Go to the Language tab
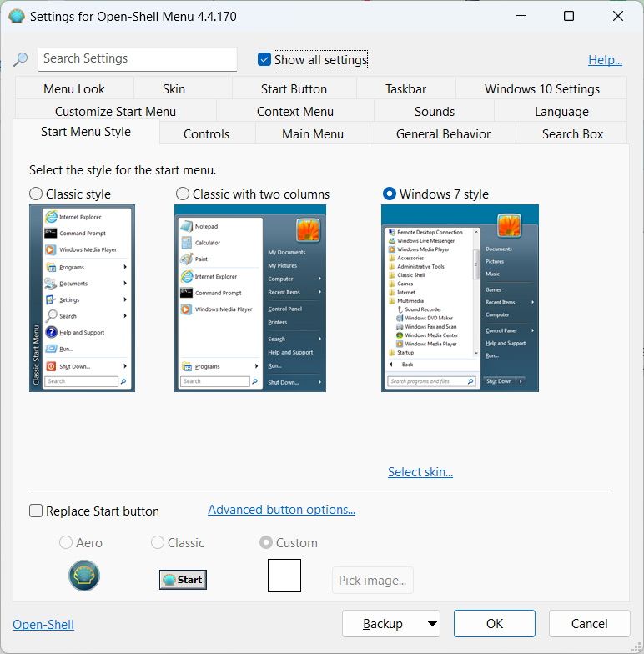The image size is (644, 654). pyautogui.click(x=561, y=112)
